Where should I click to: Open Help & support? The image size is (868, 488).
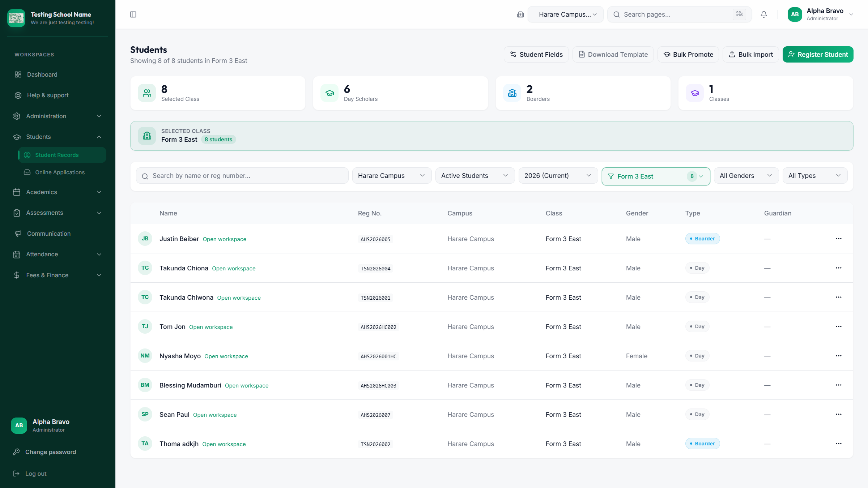click(58, 95)
